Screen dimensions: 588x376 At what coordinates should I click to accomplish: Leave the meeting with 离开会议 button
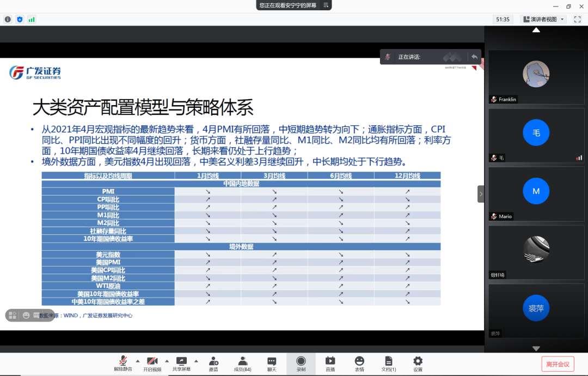558,364
